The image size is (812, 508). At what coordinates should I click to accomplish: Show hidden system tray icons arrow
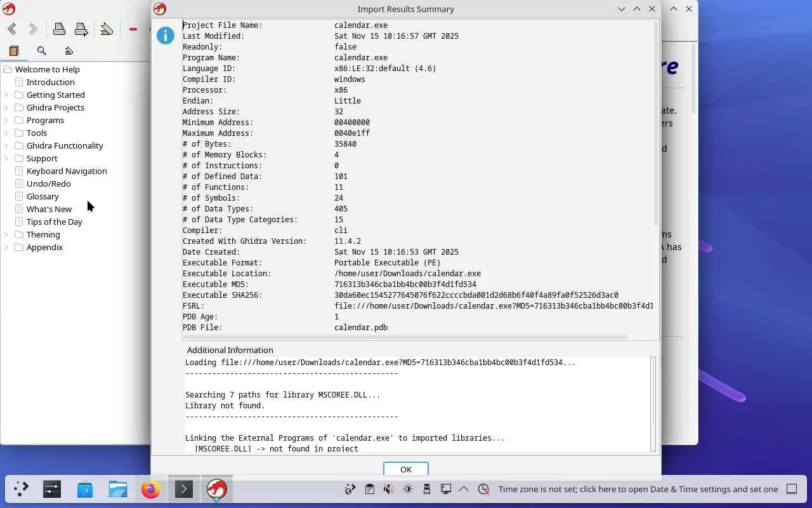[x=464, y=489]
